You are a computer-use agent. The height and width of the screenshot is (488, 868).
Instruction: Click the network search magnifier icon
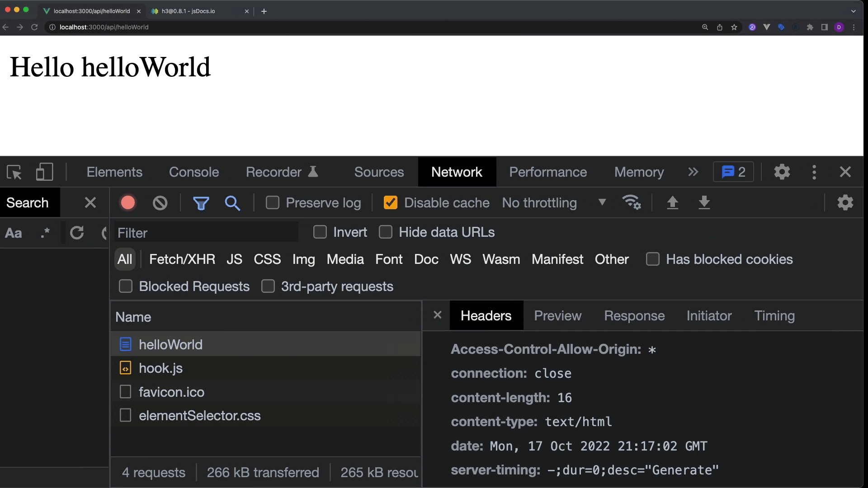232,203
